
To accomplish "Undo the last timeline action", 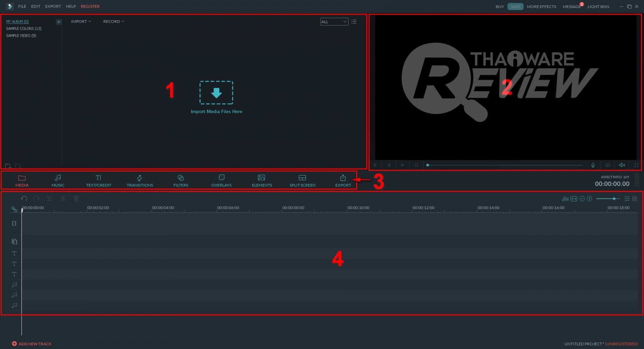I will click(24, 198).
